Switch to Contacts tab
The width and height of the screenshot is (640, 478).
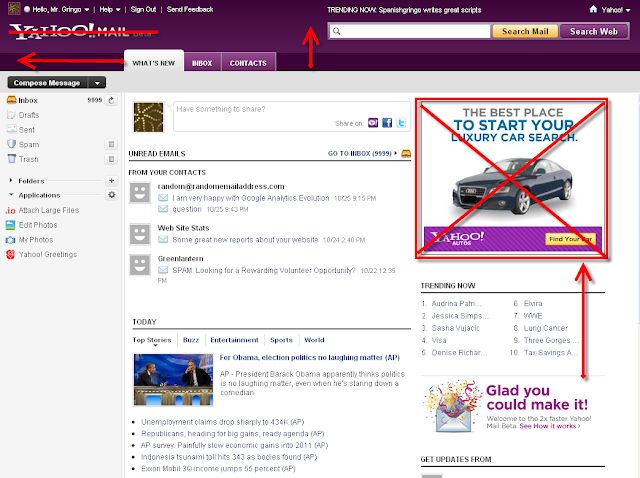point(248,63)
